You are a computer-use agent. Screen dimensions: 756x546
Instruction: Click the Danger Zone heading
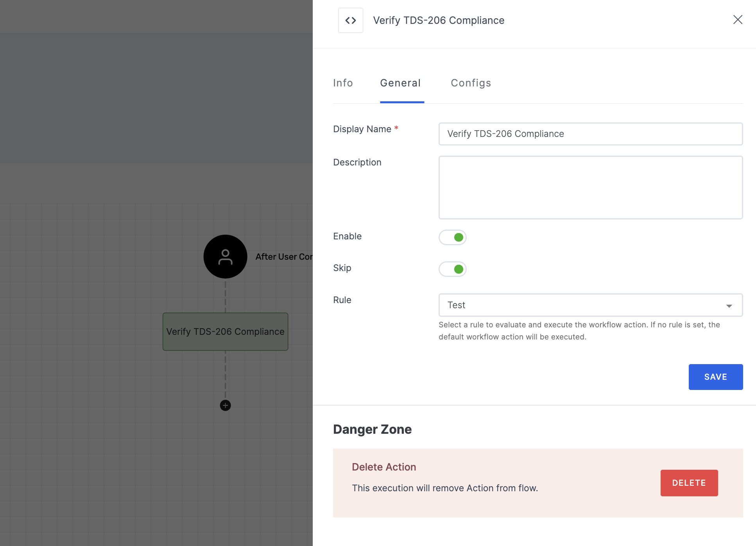[x=372, y=429]
